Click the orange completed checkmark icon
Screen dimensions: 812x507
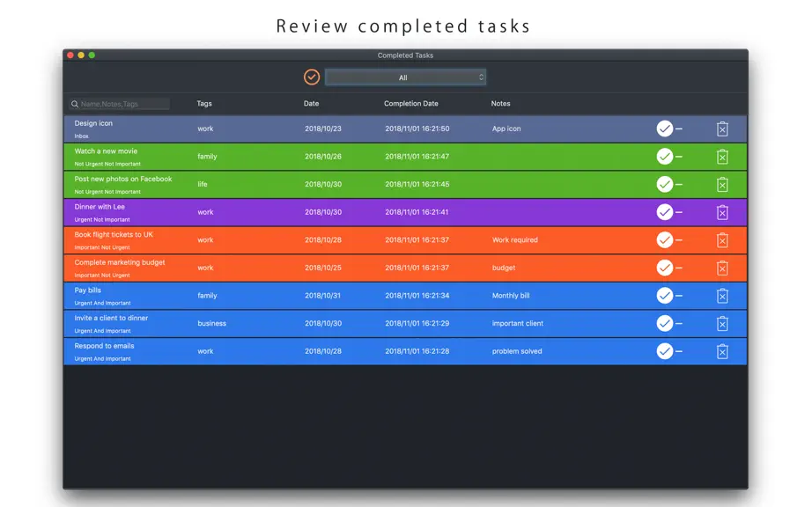312,77
